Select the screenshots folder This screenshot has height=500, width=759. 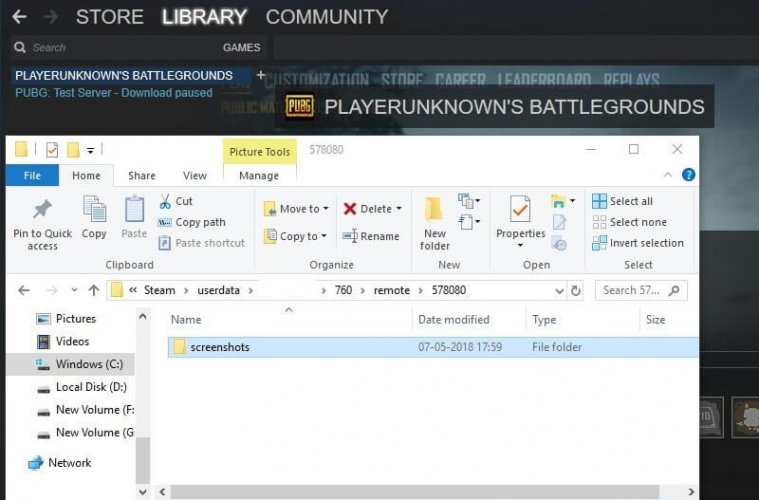click(x=432, y=347)
